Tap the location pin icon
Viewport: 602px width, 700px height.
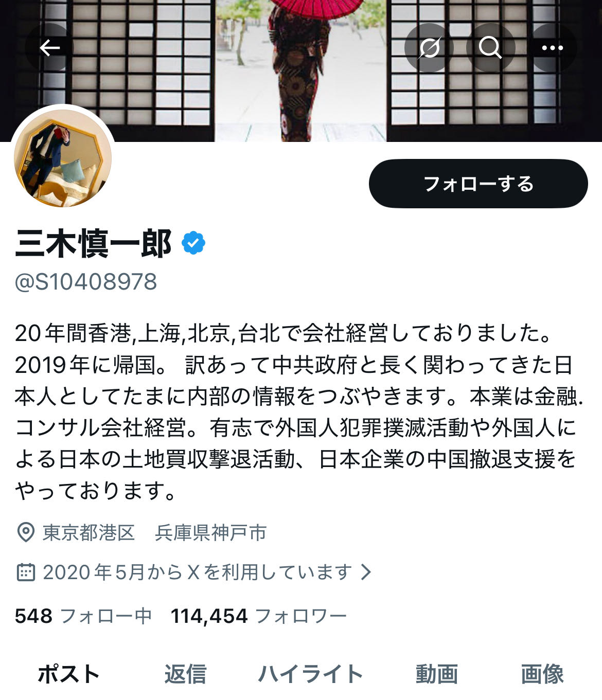tap(26, 533)
